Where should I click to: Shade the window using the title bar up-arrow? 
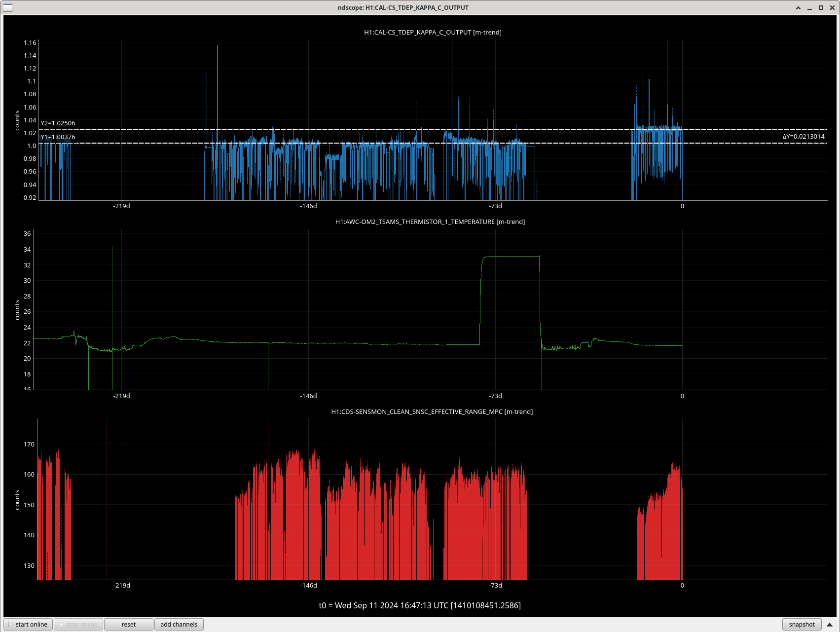click(x=798, y=7)
